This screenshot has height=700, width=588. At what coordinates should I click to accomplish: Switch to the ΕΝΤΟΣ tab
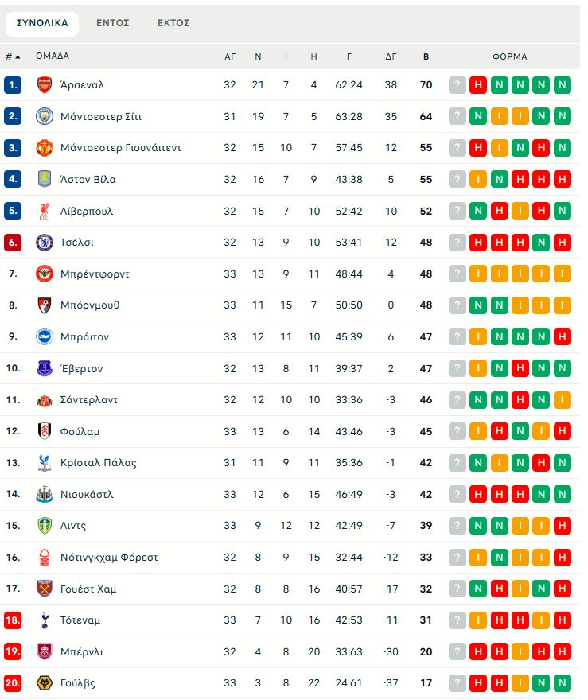tap(112, 24)
